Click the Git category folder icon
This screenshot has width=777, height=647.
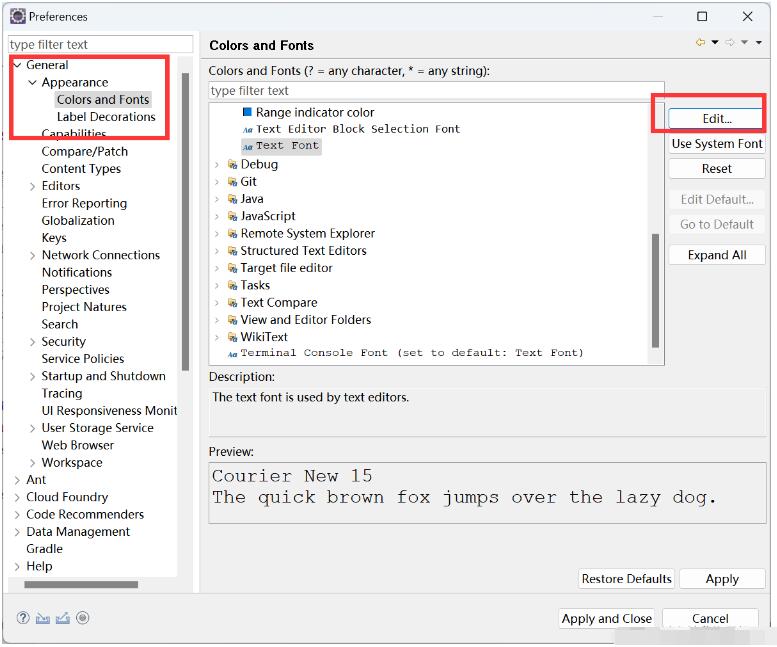coord(232,182)
